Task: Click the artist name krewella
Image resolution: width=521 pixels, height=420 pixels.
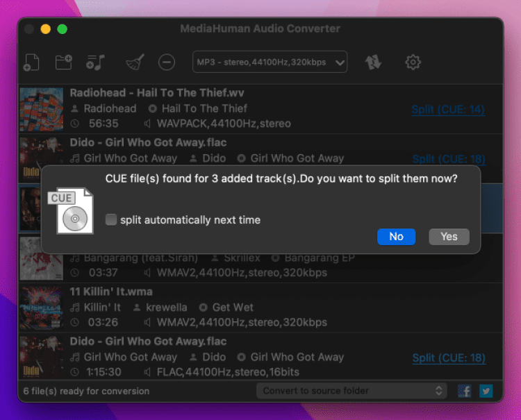Action: (x=167, y=308)
